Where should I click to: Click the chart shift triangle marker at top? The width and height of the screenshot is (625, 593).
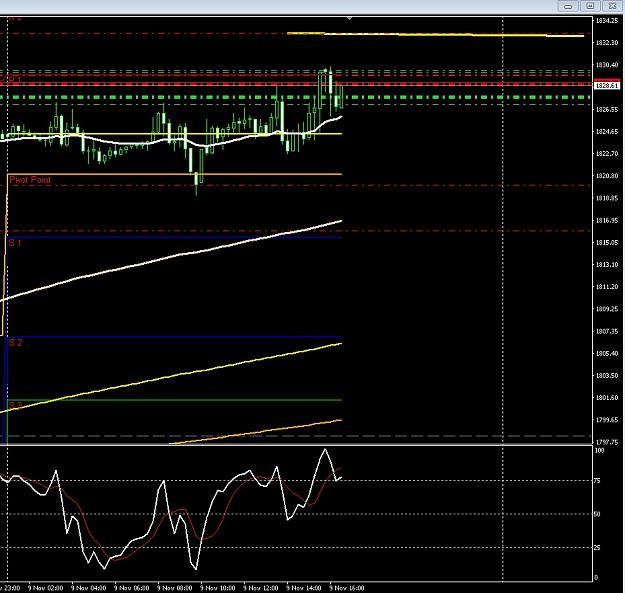coord(350,18)
